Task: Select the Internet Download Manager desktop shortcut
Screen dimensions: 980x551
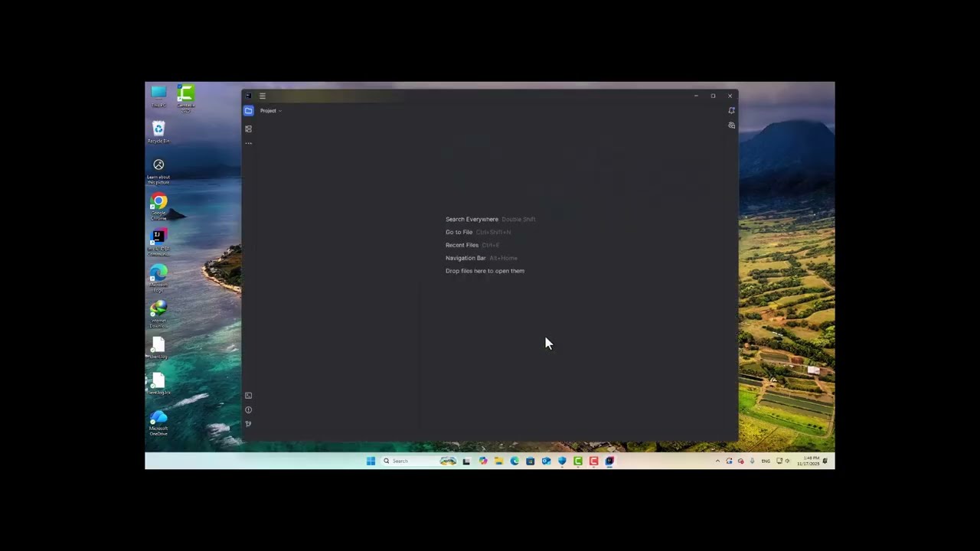Action: click(158, 315)
